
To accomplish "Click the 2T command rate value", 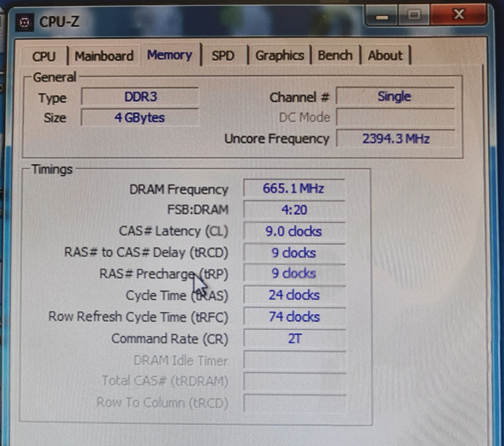I will (x=294, y=339).
